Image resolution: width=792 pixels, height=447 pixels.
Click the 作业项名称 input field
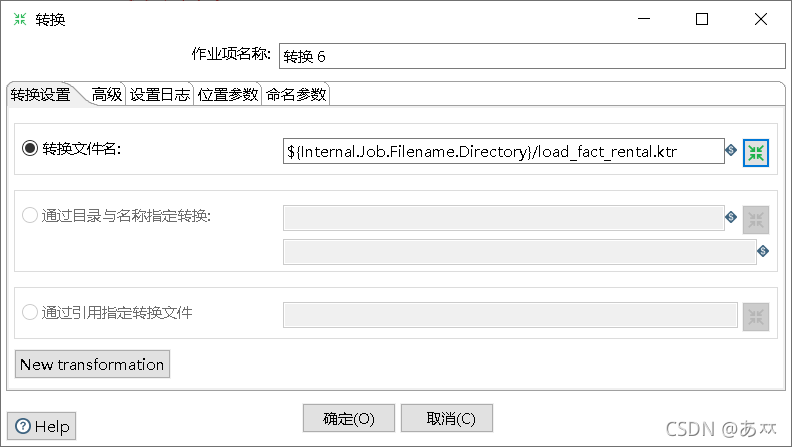coord(532,56)
